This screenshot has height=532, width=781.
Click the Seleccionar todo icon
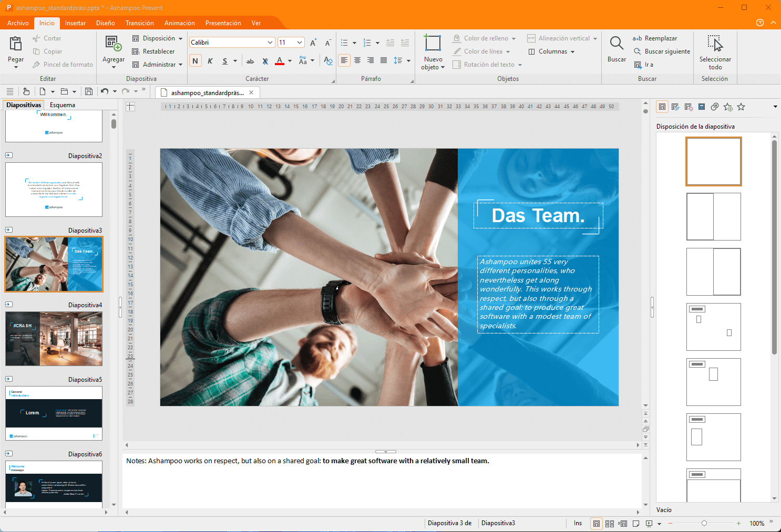point(715,44)
